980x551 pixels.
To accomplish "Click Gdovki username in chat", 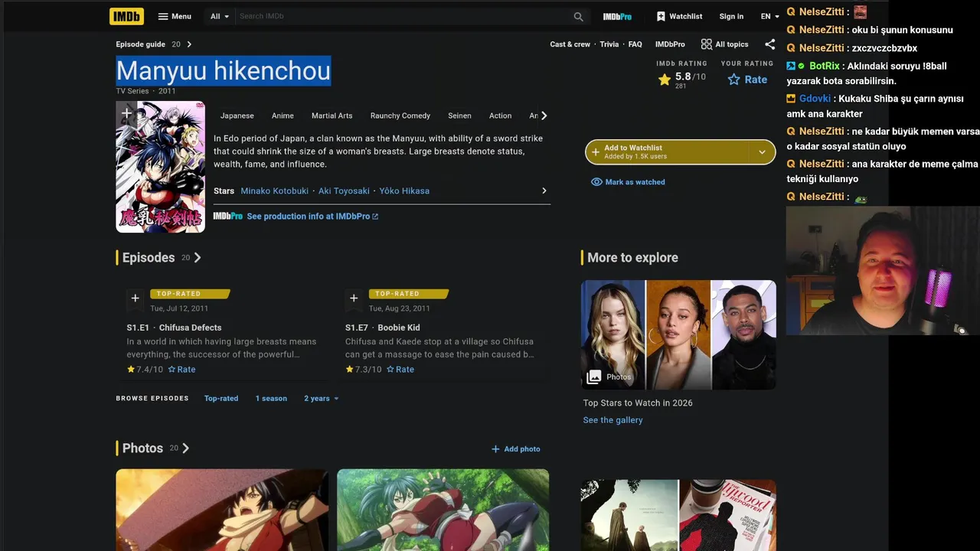I will (815, 99).
